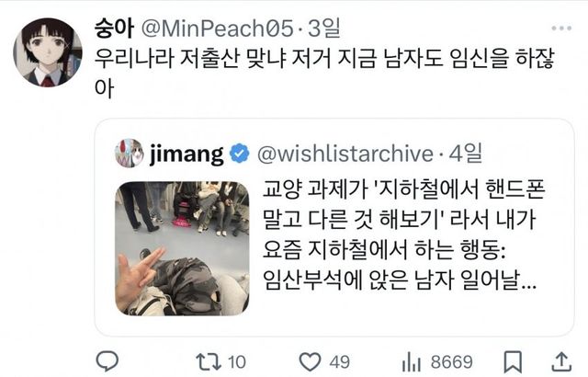Click the blue verified badge next to jimang
588x377 pixels.
point(239,154)
